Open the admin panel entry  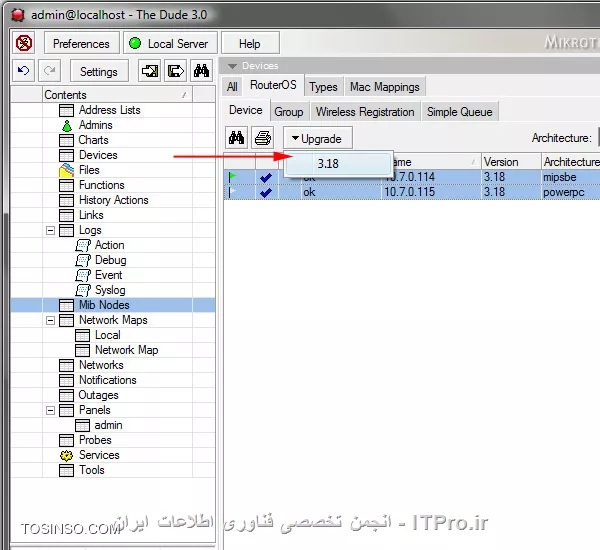(108, 425)
